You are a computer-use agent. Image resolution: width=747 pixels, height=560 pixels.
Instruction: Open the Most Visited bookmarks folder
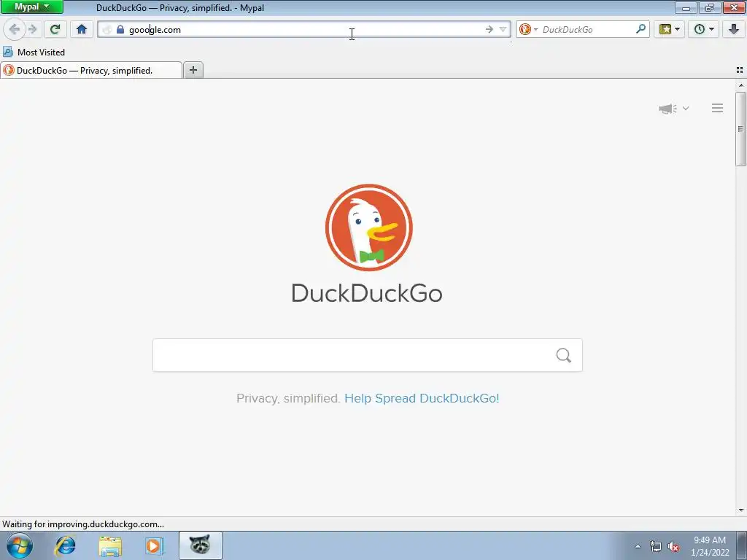[x=34, y=52]
